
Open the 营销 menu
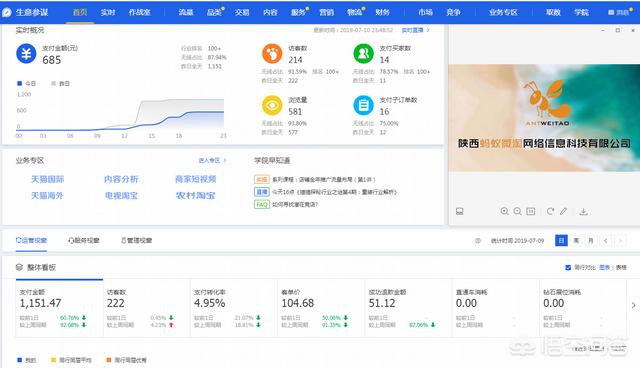327,13
